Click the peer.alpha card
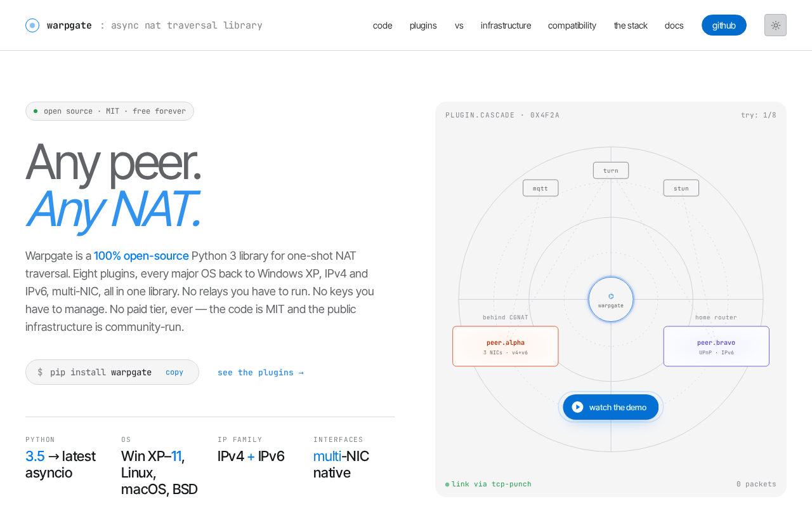This screenshot has width=812, height=508. click(506, 346)
